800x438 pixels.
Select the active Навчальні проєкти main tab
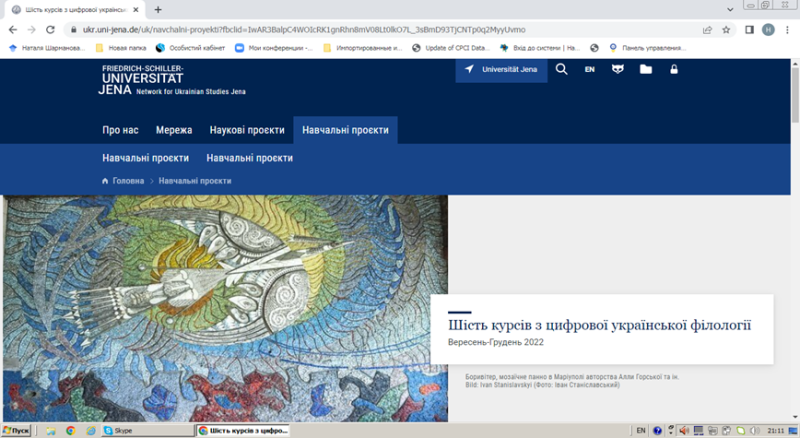pyautogui.click(x=345, y=130)
